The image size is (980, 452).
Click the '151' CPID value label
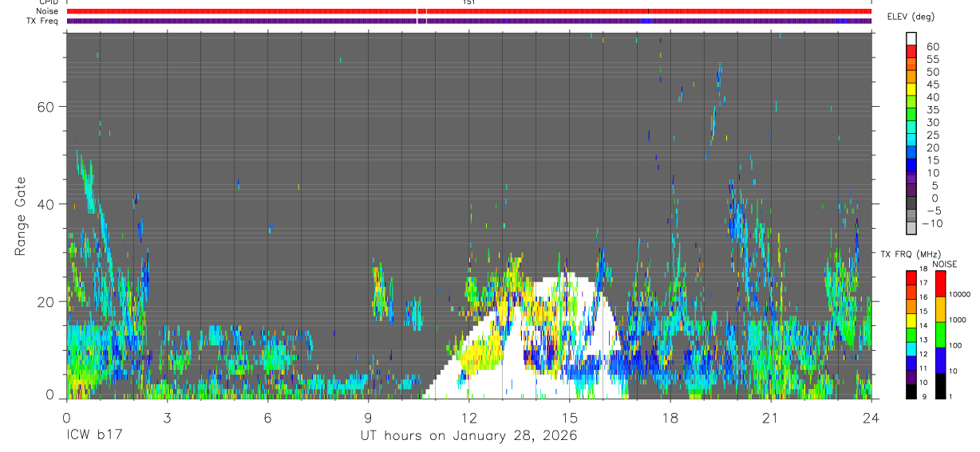[x=468, y=2]
